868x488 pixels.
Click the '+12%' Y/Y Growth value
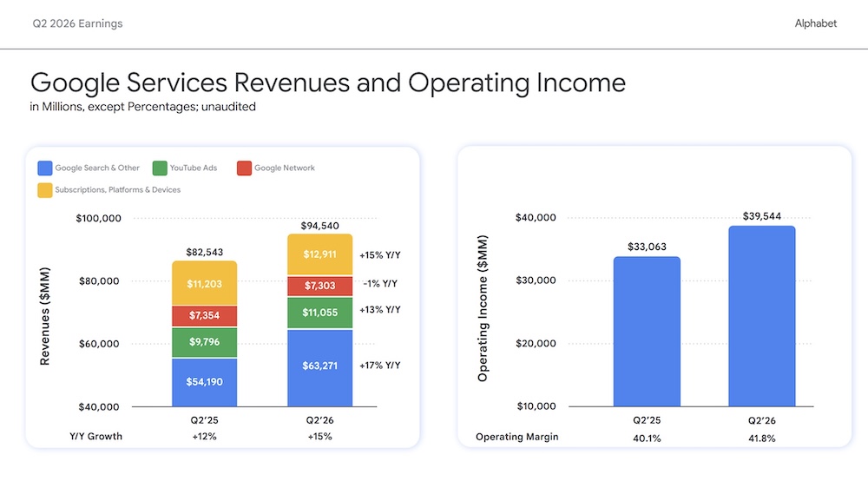tap(204, 437)
